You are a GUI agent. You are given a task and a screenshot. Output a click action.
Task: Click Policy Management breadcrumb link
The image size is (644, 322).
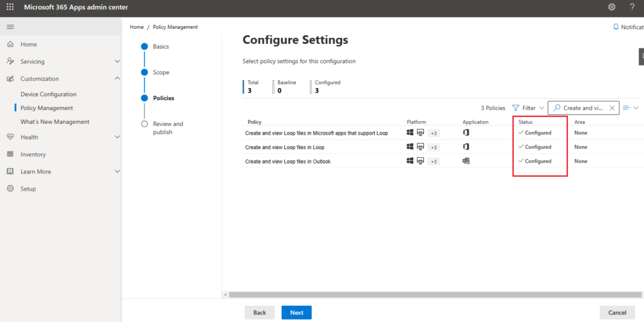175,27
